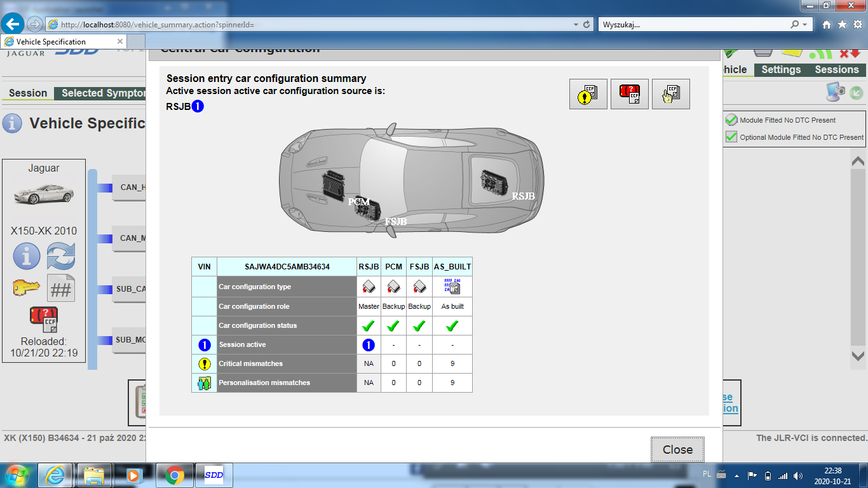Image resolution: width=868 pixels, height=488 pixels.
Task: Click the '##' document icon
Action: coord(61,288)
